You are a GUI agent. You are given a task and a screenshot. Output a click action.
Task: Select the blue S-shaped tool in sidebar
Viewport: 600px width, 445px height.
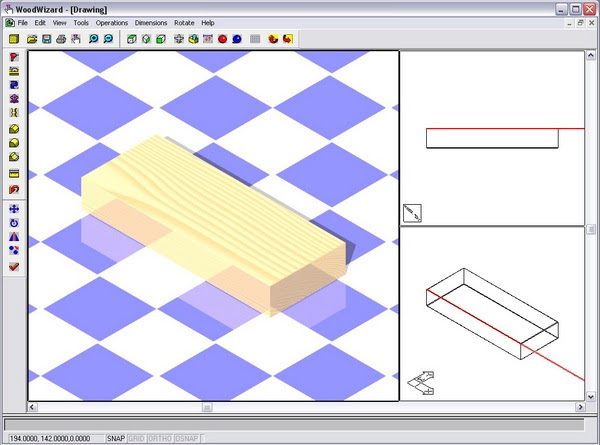click(x=14, y=85)
